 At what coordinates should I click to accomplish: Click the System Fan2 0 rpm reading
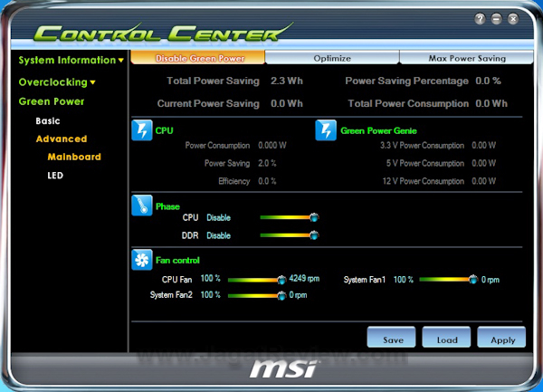[298, 295]
